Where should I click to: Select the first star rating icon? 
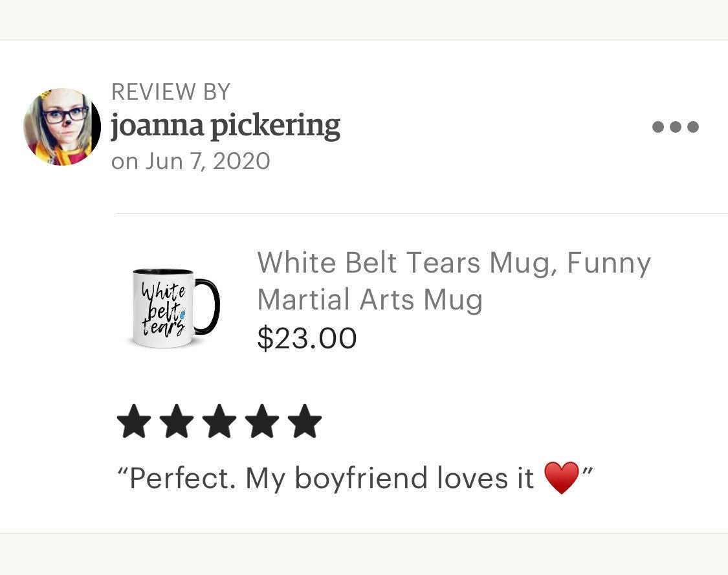tap(133, 421)
